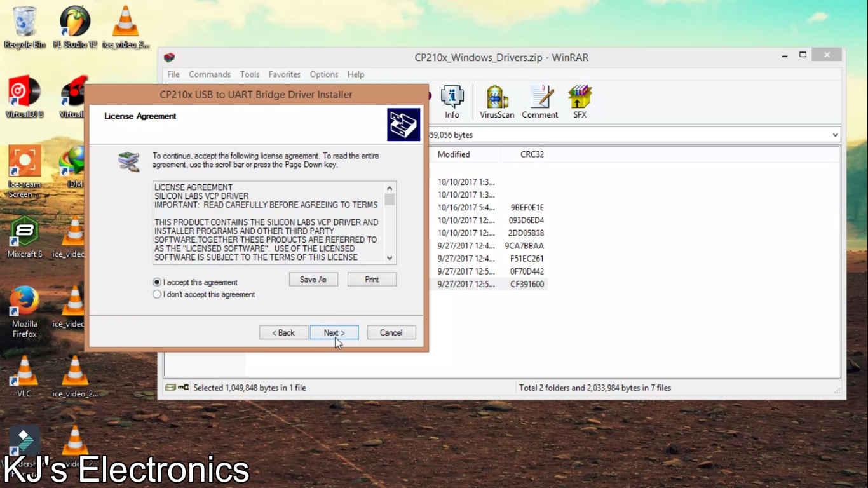Select the IDM desktop shortcut
Viewport: 868px width, 488px height.
point(75,168)
